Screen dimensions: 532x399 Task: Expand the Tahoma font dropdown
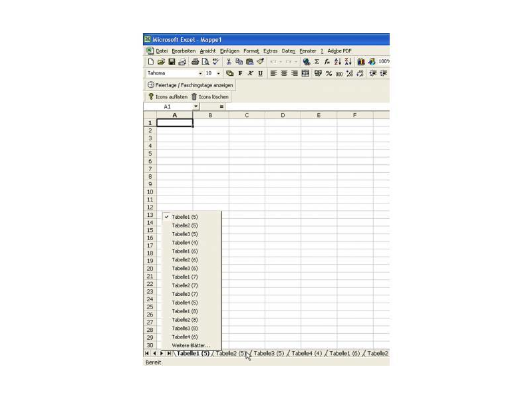(200, 73)
